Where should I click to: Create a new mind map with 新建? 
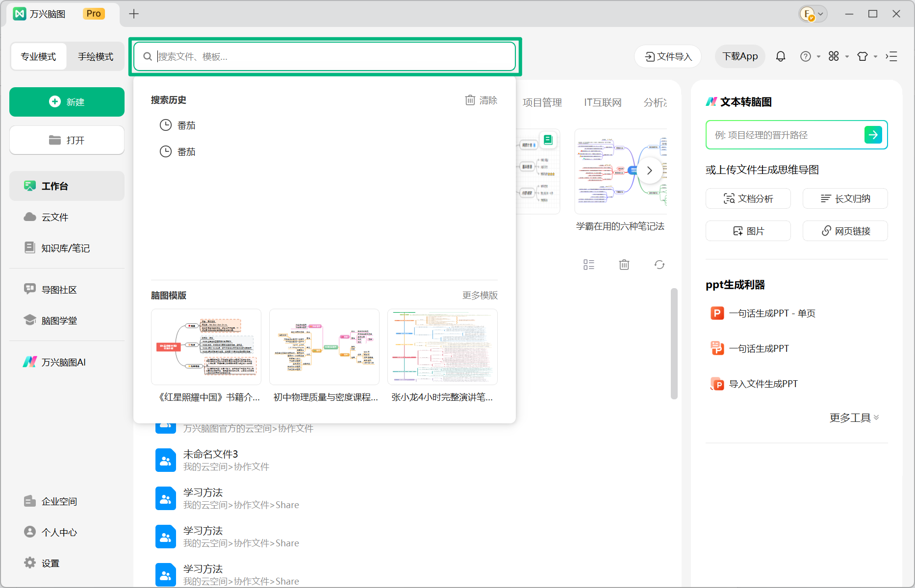pyautogui.click(x=67, y=102)
